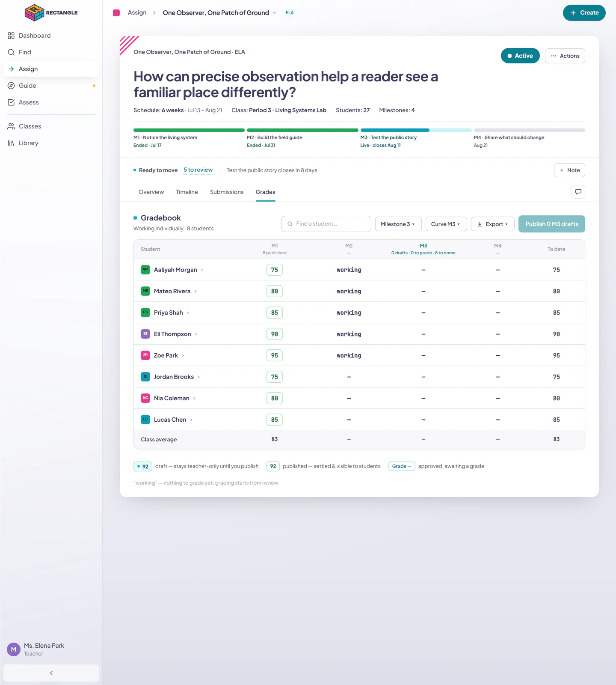Viewport: 616px width, 685px height.
Task: Click the Create button
Action: [584, 13]
